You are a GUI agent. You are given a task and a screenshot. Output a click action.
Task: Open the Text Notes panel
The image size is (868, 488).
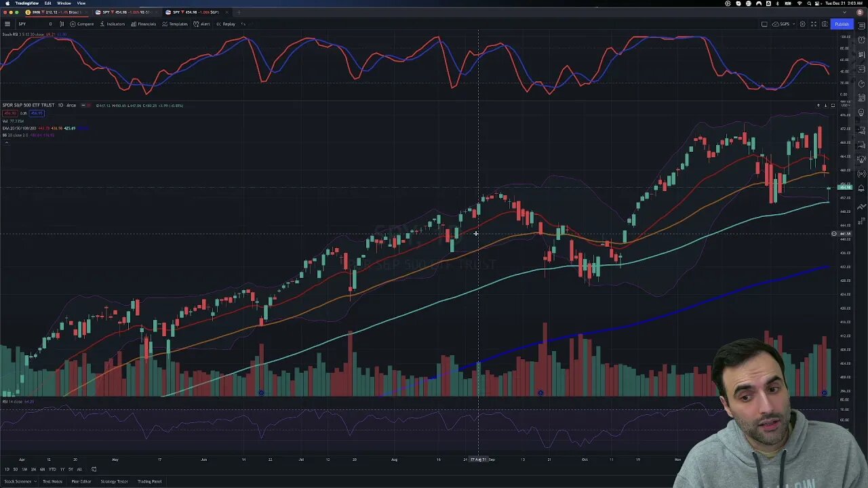[x=52, y=481]
